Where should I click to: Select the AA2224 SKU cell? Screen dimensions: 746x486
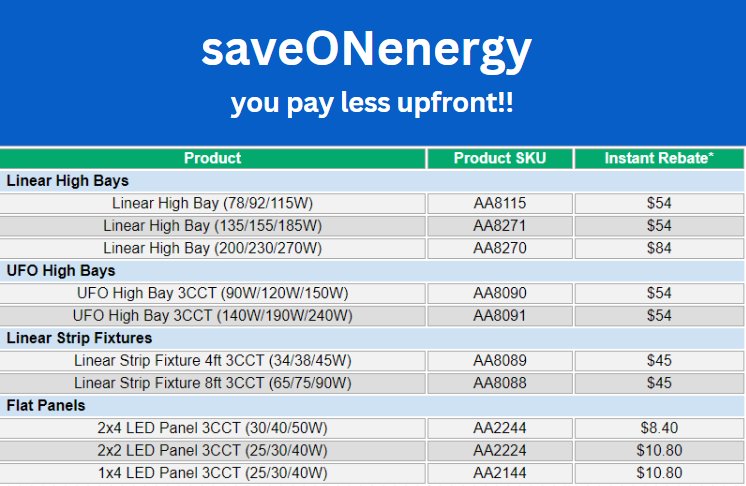pyautogui.click(x=500, y=451)
